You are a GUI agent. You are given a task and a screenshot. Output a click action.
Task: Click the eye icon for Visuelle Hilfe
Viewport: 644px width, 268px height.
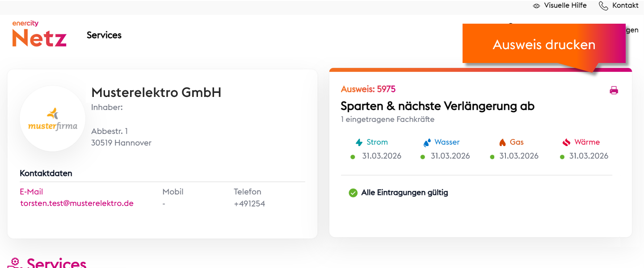[537, 6]
